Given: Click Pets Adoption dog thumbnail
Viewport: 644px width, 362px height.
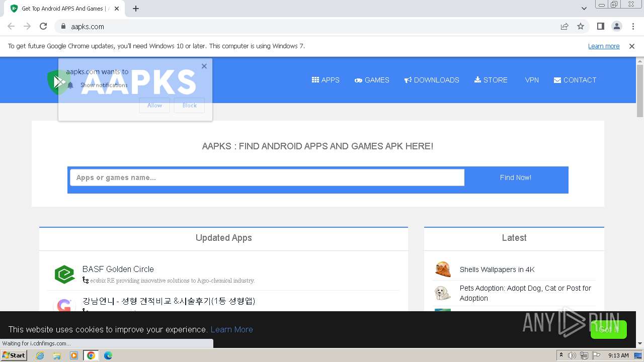Looking at the screenshot, I should [443, 293].
